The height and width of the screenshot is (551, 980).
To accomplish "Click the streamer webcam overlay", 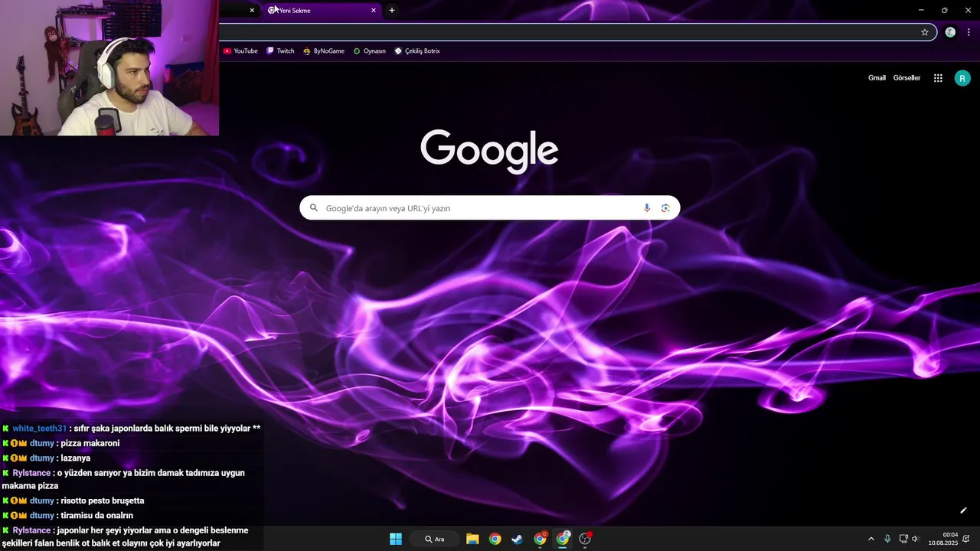I will tap(109, 68).
